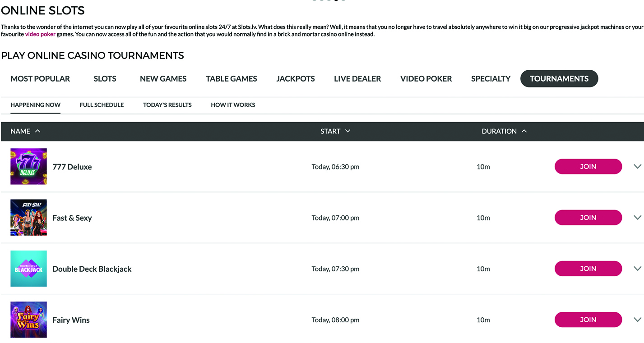644x343 pixels.
Task: Expand the Fairy Wins tournament details
Action: tap(637, 320)
